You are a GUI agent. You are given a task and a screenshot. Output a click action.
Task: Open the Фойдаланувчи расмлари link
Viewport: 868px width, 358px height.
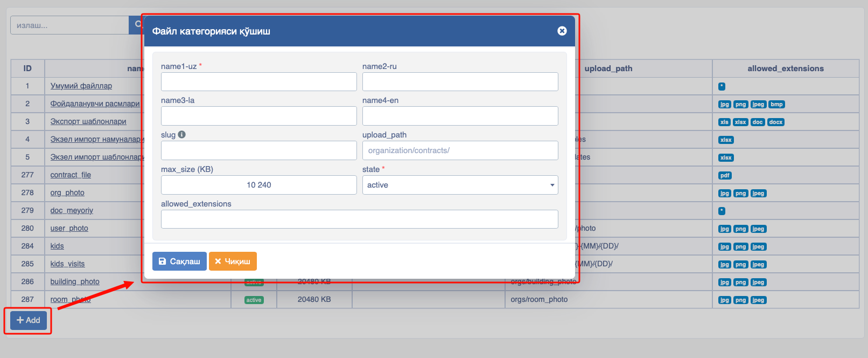(x=95, y=104)
